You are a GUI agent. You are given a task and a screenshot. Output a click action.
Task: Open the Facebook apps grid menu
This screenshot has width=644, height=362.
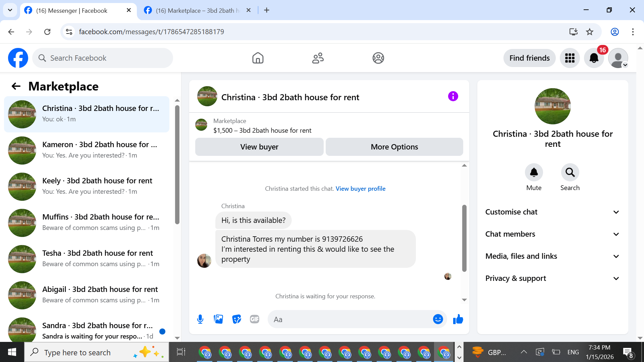(570, 58)
